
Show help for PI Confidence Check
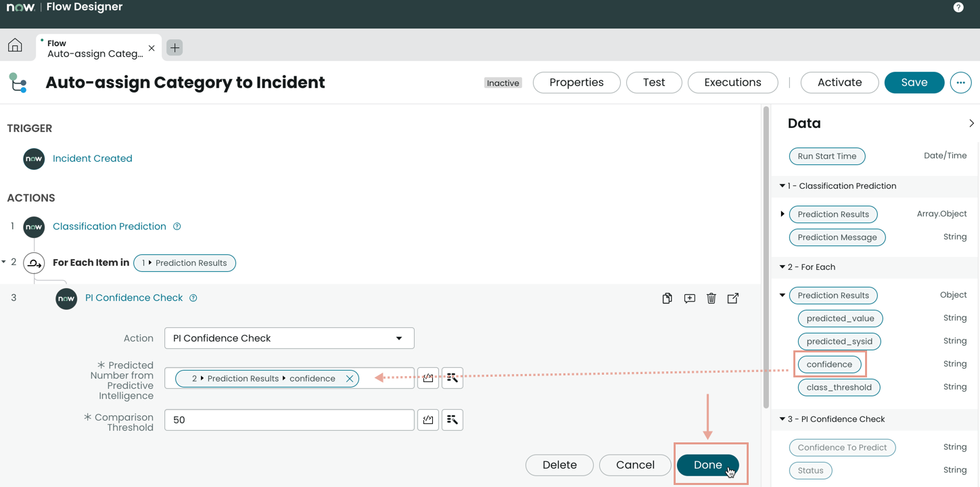(x=193, y=298)
